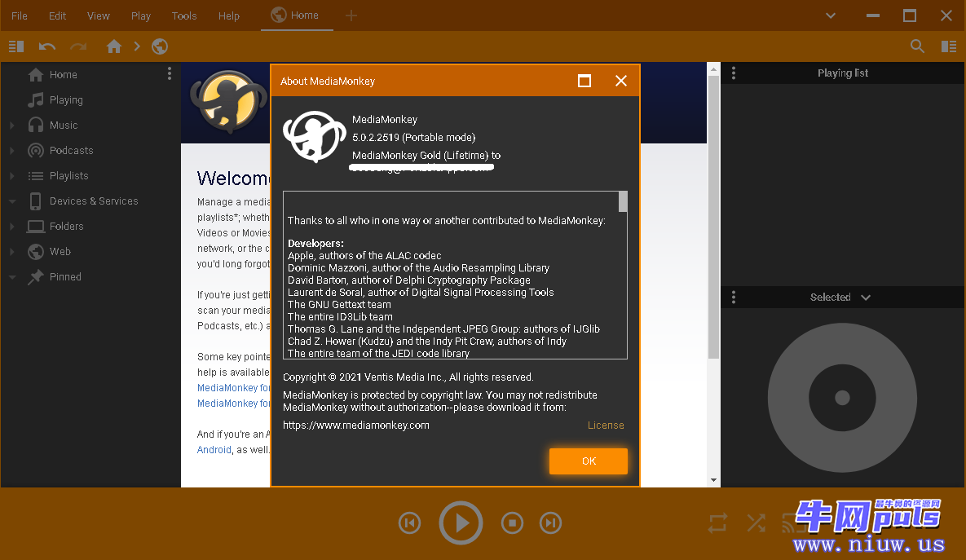Click the redo navigation arrow
Viewport: 966px width, 560px height.
click(x=78, y=46)
